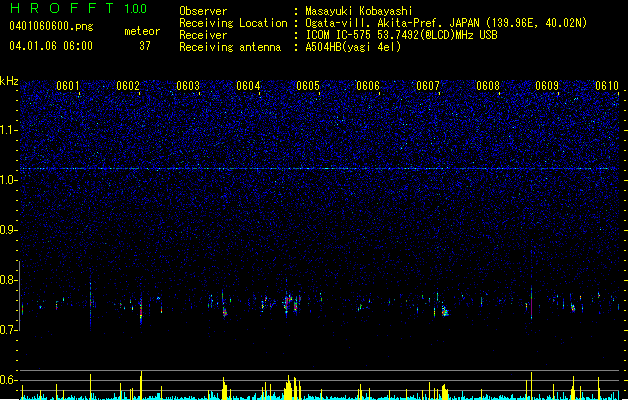629x400 pixels.
Task: Click time marker 0606
Action: tap(368, 86)
